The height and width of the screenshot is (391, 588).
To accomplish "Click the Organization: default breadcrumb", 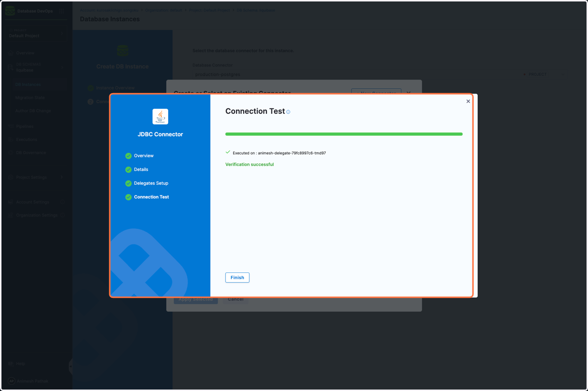I will click(x=163, y=10).
